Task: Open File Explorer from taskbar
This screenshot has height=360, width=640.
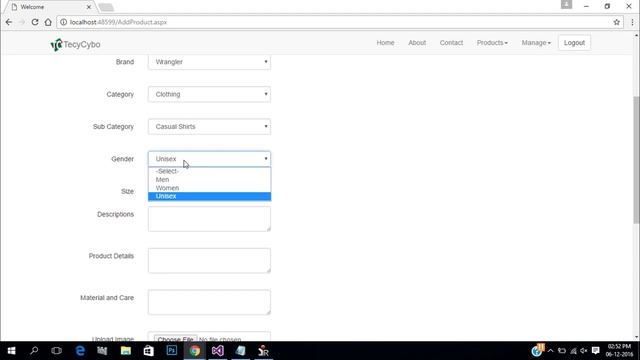Action: (126, 351)
